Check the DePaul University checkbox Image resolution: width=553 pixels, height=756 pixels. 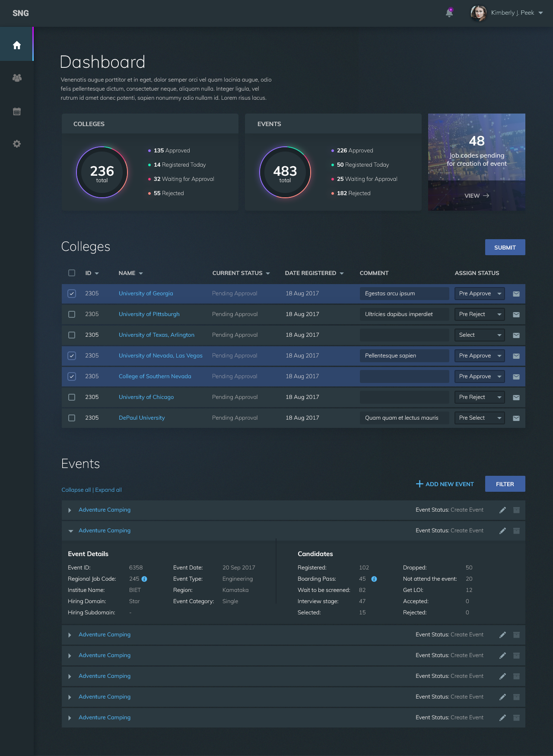coord(72,418)
